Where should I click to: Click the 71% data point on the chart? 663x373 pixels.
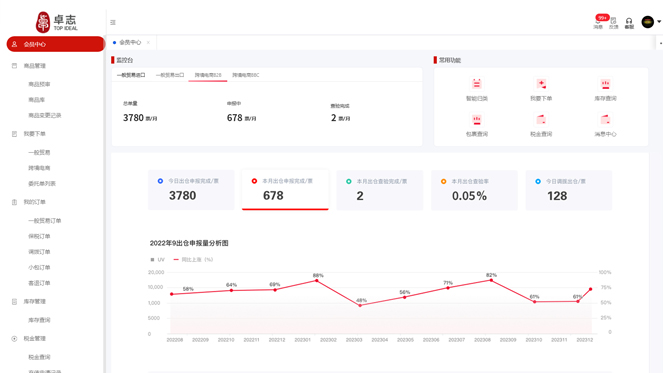click(448, 288)
